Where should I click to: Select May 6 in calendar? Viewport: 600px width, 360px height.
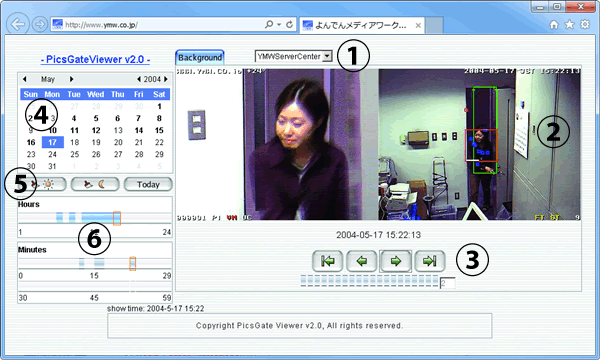(118, 118)
